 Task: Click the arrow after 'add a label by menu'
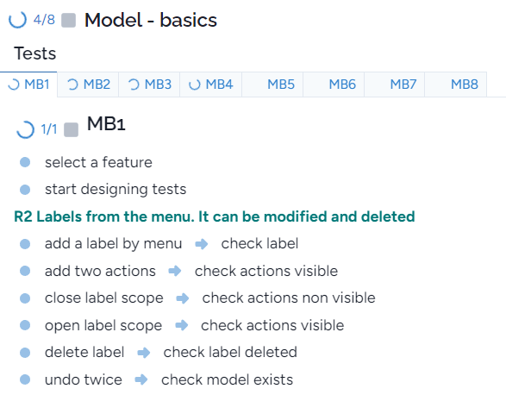202,244
